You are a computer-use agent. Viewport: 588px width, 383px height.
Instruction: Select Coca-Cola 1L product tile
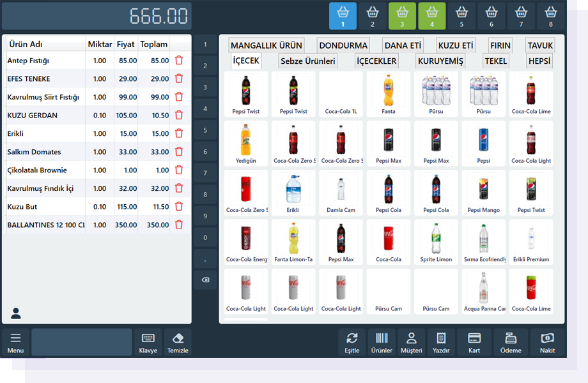(x=341, y=94)
